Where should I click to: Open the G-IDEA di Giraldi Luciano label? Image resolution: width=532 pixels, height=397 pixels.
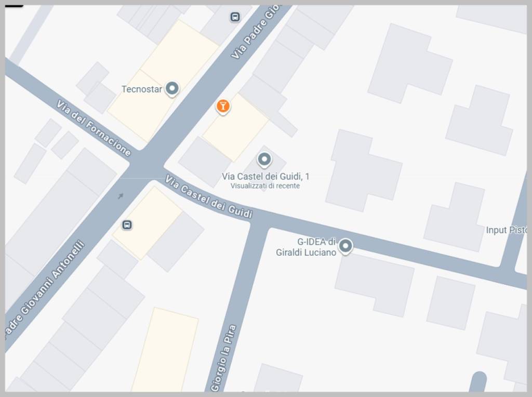(306, 247)
